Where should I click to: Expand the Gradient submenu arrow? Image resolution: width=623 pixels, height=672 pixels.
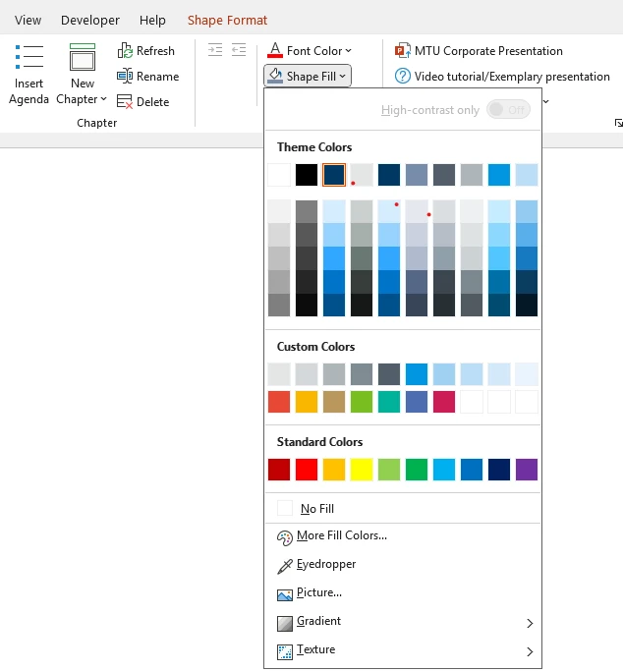pyautogui.click(x=530, y=623)
